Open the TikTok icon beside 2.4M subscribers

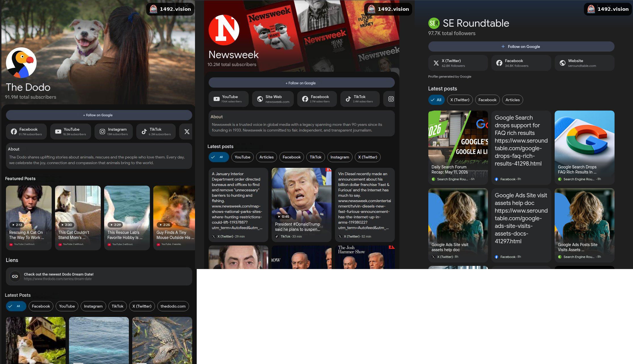[348, 99]
